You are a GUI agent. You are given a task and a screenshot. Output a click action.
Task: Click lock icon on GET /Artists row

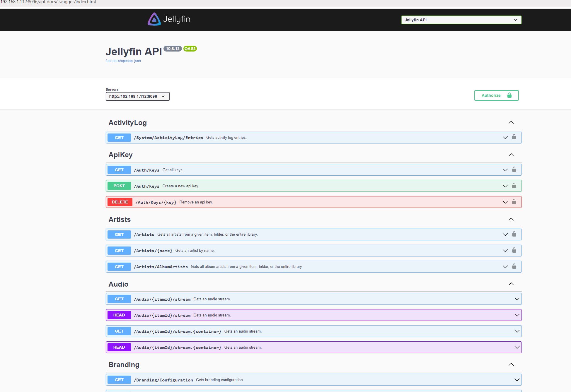tap(514, 234)
